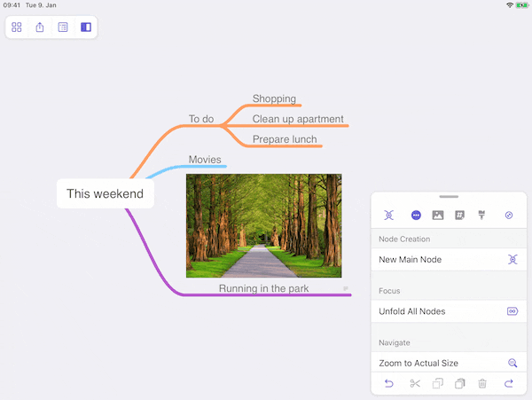This screenshot has width=532, height=400.
Task: Select the Movies node
Action: [x=205, y=160]
